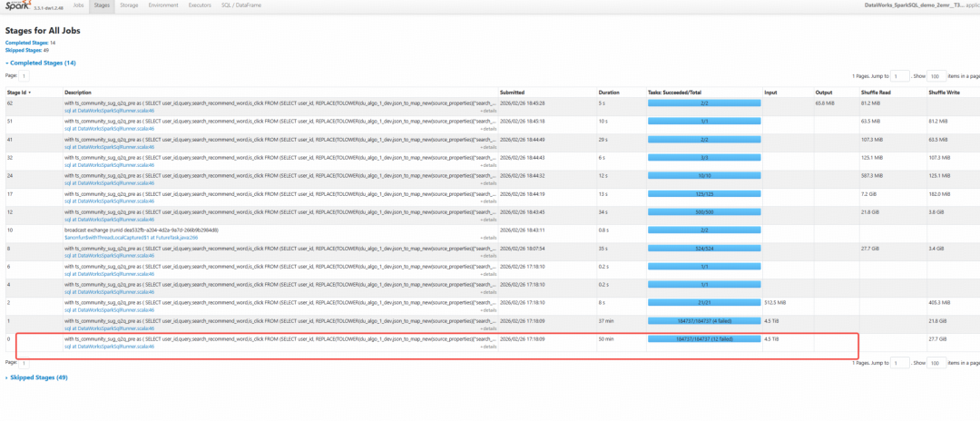Collapse the Completed Stages (14) section

tap(41, 64)
